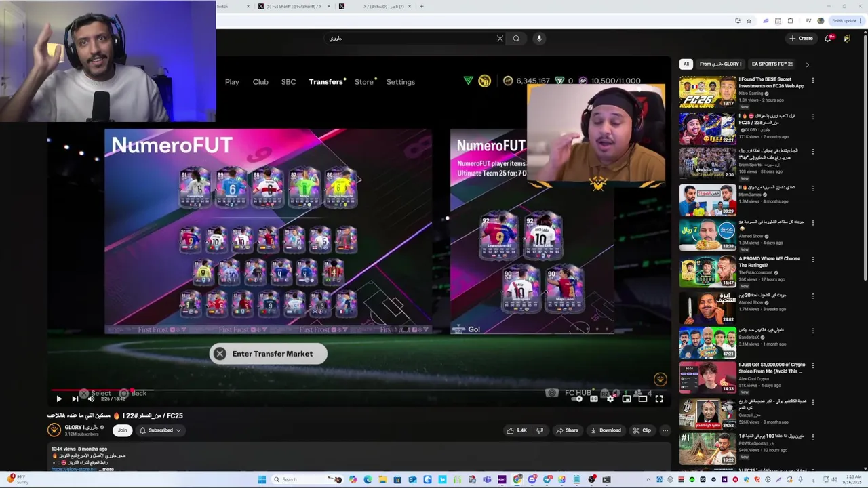
Task: Open YouTube notifications bell
Action: pyautogui.click(x=828, y=39)
